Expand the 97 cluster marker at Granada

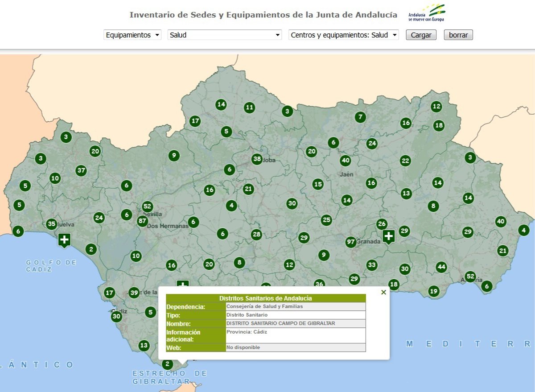coord(351,242)
